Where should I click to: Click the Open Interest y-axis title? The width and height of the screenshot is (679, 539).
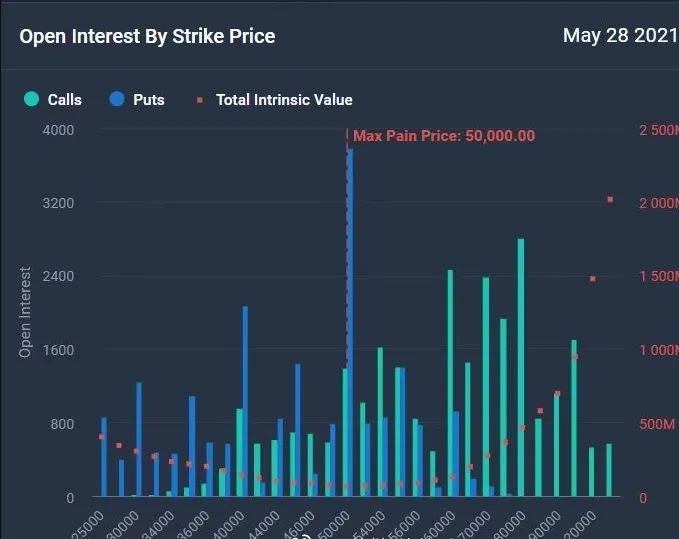tap(25, 312)
